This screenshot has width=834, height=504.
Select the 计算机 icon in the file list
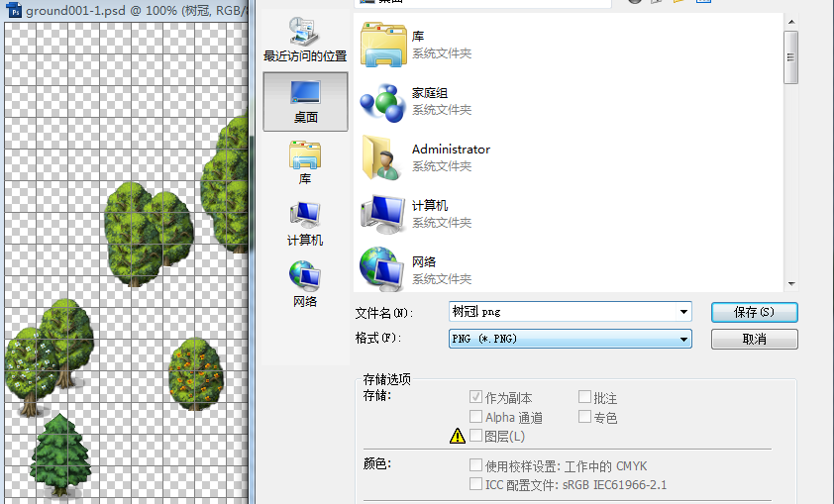click(x=383, y=214)
